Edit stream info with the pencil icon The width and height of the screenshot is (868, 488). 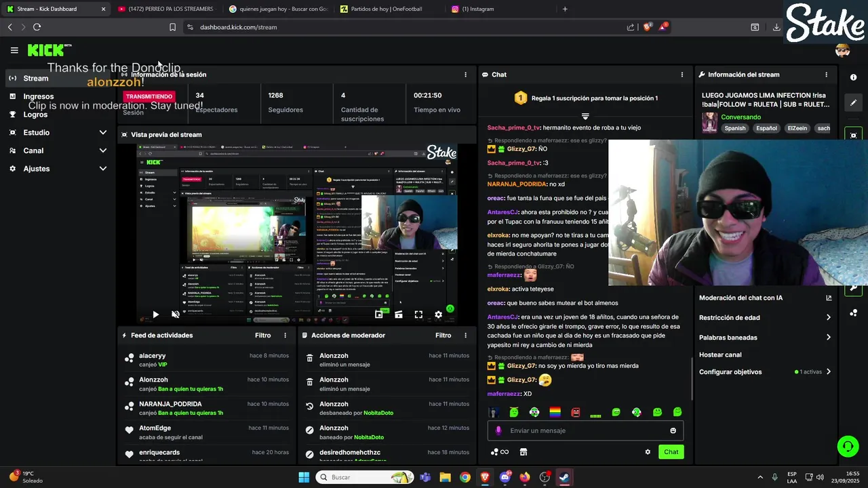(x=853, y=102)
